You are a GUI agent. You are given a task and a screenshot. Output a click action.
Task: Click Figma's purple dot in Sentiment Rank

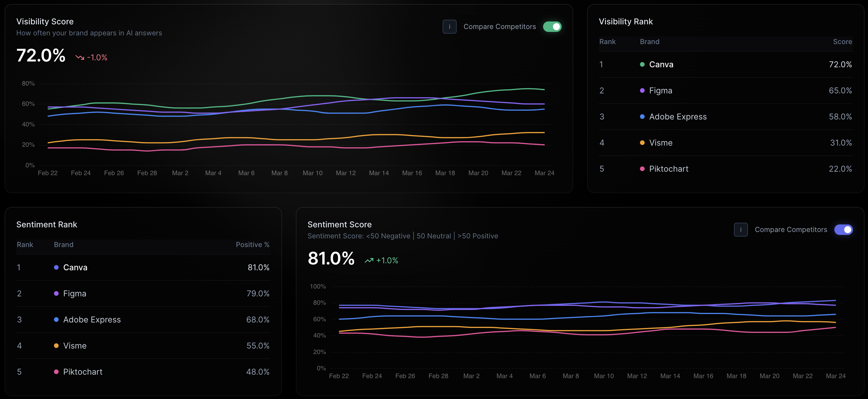56,294
